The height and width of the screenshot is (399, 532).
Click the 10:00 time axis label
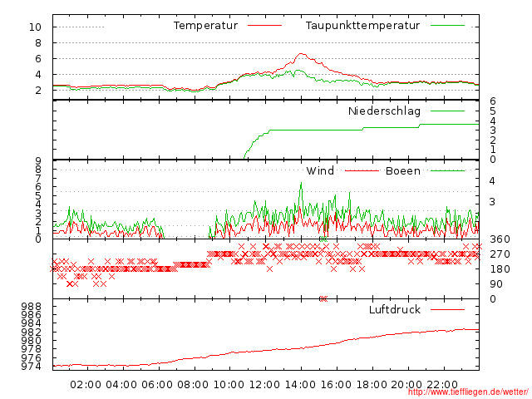pos(229,385)
